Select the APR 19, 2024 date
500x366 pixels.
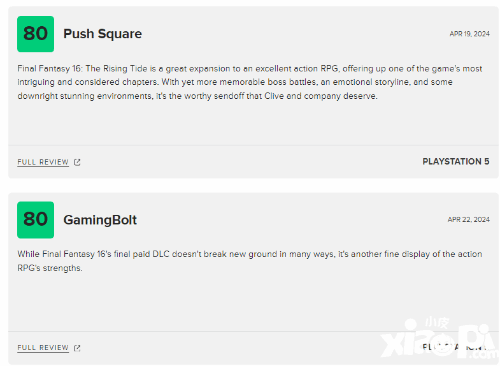(x=469, y=34)
